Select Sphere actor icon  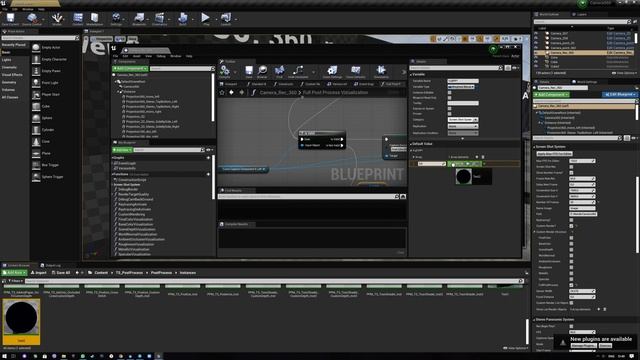coord(36,118)
